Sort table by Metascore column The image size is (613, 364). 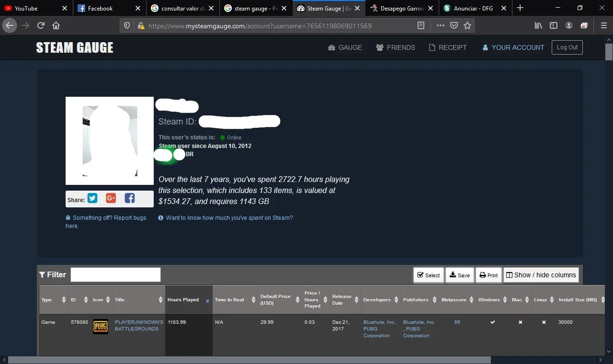click(457, 300)
